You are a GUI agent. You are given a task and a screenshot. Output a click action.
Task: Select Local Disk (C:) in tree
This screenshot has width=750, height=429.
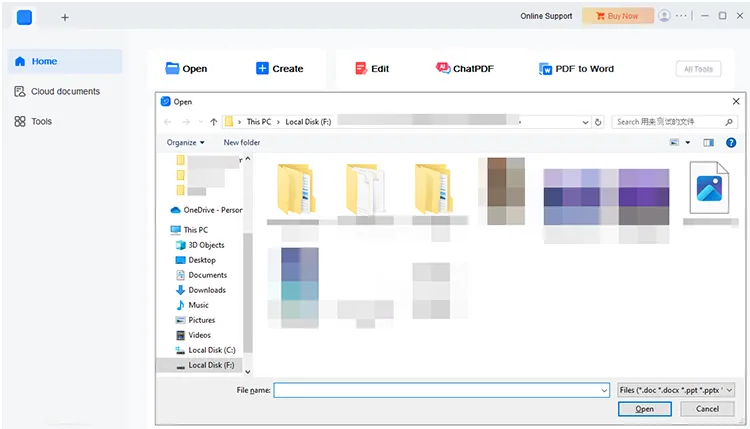[205, 350]
